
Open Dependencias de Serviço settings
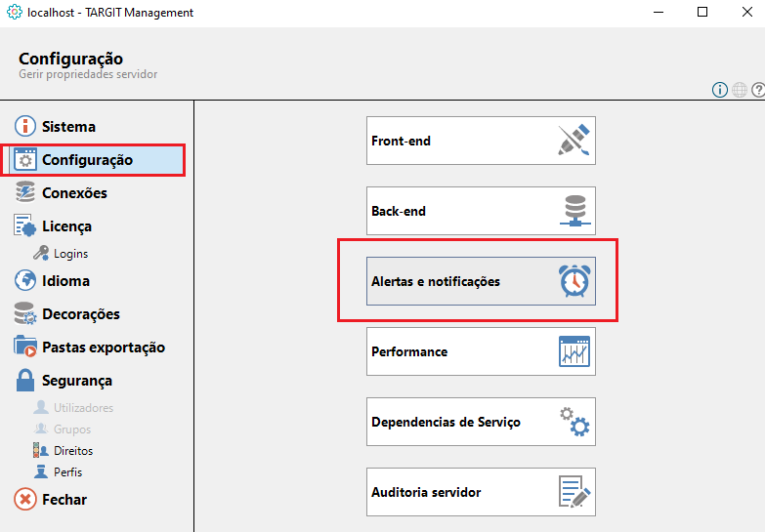coord(481,422)
